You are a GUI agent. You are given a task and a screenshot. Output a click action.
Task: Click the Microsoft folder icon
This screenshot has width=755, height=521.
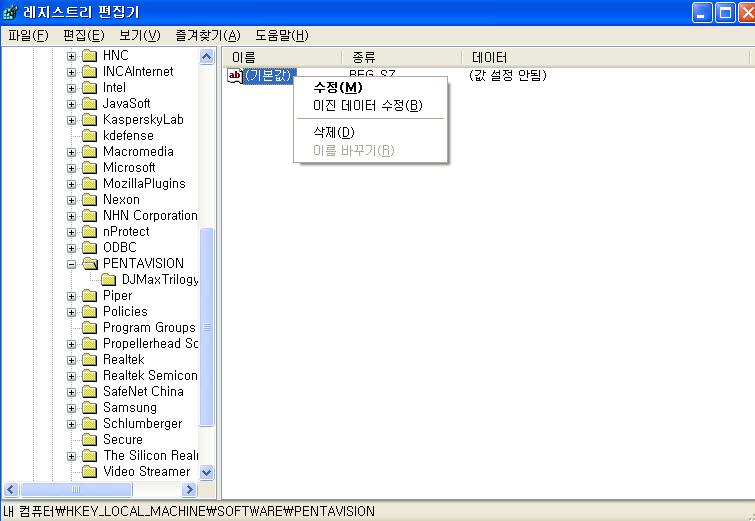[x=90, y=168]
